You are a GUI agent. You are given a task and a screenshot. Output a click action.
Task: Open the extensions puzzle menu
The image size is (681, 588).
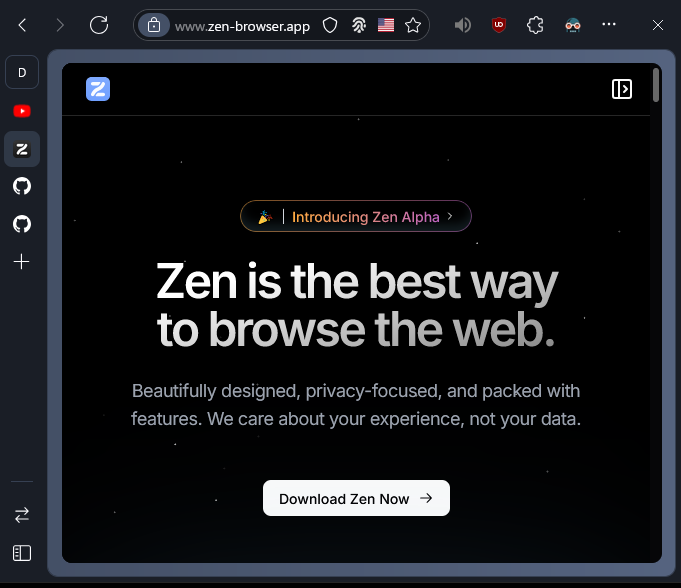pos(535,25)
